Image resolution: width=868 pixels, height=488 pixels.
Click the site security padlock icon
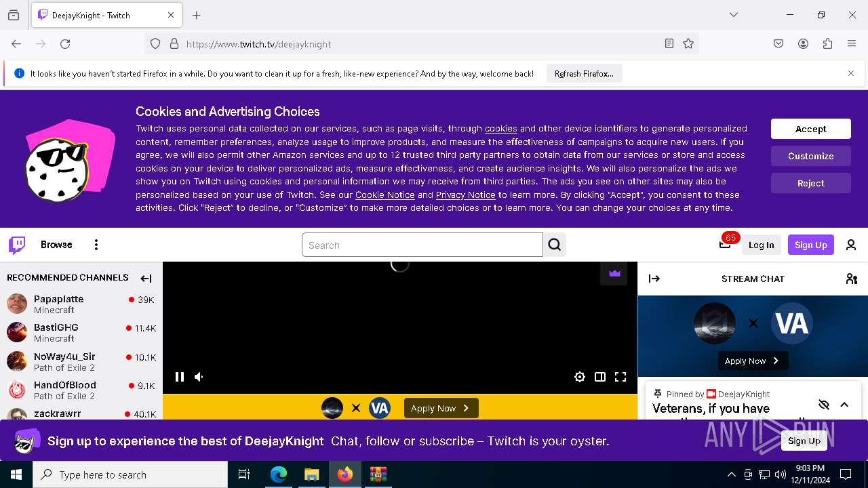(x=174, y=43)
